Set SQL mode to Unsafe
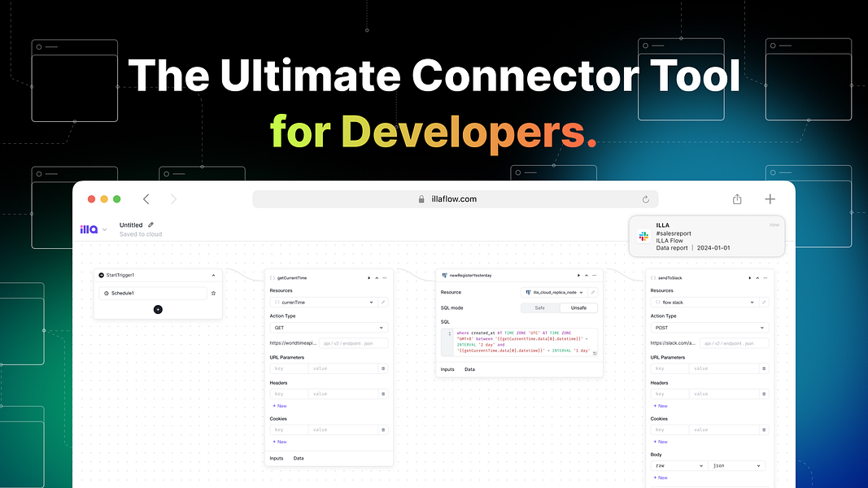The width and height of the screenshot is (868, 488). tap(578, 307)
